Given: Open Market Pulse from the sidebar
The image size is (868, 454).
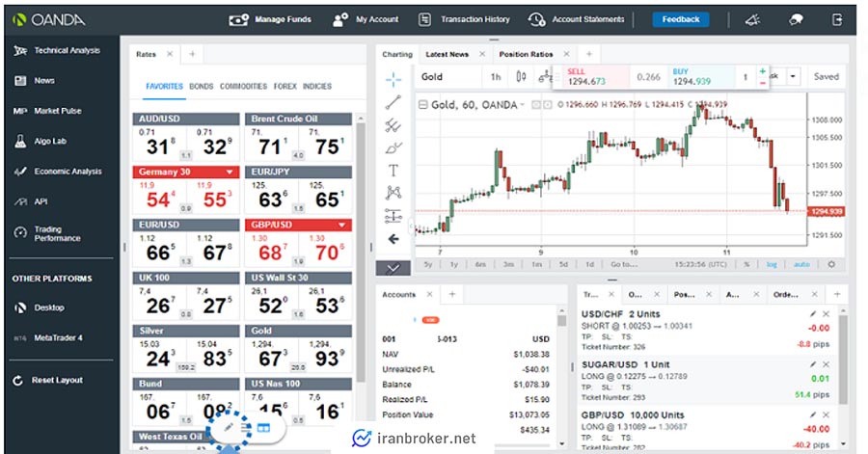Looking at the screenshot, I should tap(47, 111).
